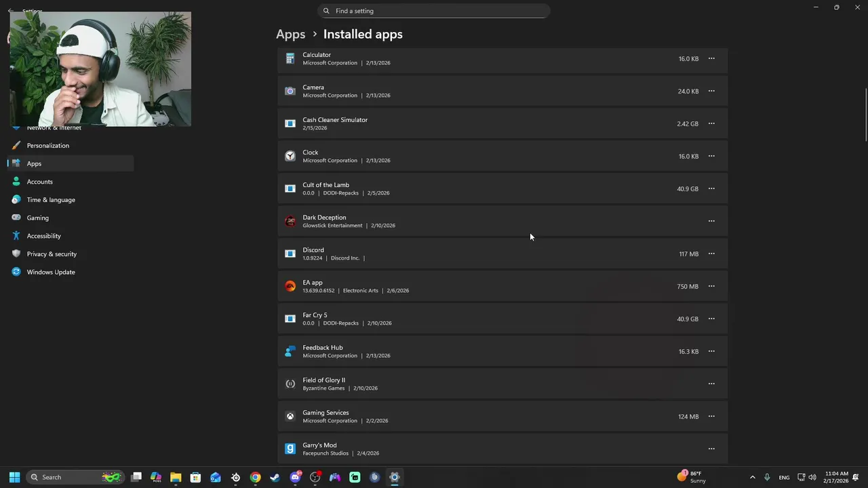Open three-dot menu for Gaming Services

point(711,416)
